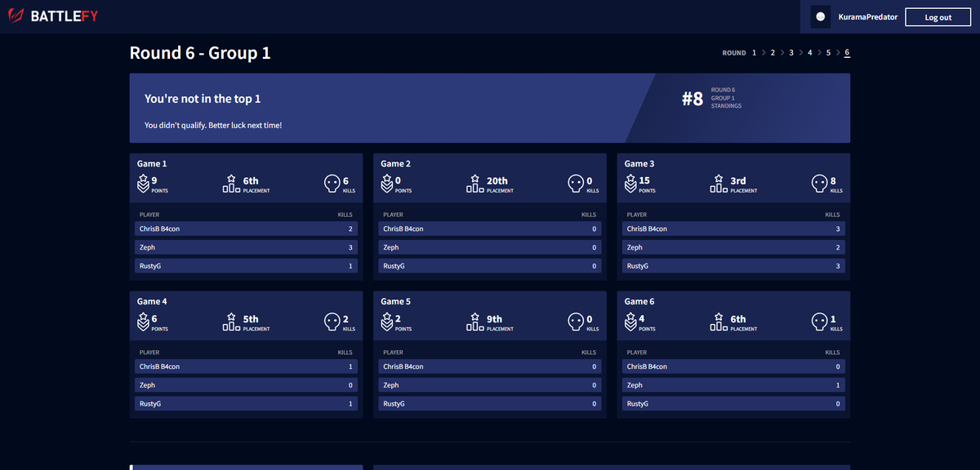The height and width of the screenshot is (470, 980).
Task: Select RustyG row in Game 1
Action: click(246, 266)
